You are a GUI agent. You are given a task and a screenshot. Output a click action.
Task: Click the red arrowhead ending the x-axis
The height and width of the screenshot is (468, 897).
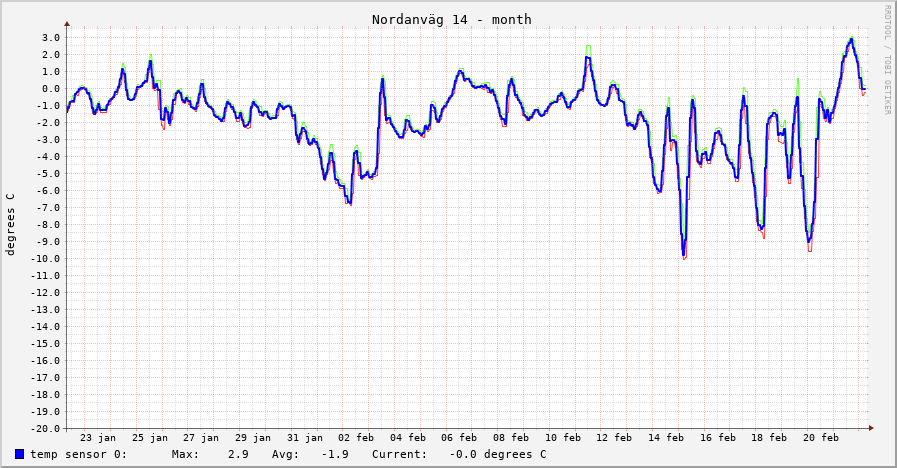(871, 428)
